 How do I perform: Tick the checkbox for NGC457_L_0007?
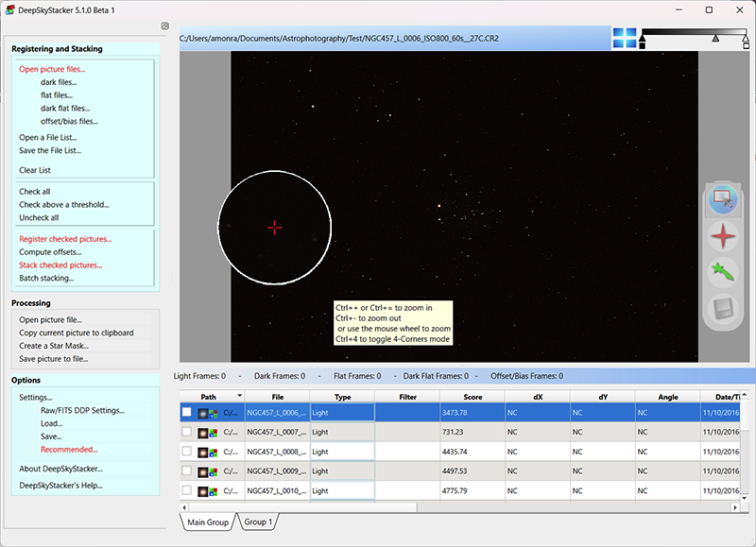pos(187,432)
